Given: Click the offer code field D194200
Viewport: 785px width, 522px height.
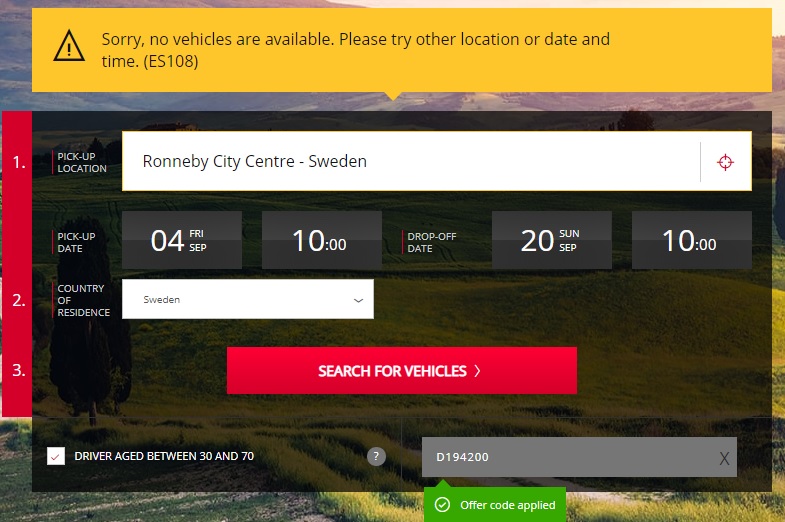Looking at the screenshot, I should pos(565,457).
